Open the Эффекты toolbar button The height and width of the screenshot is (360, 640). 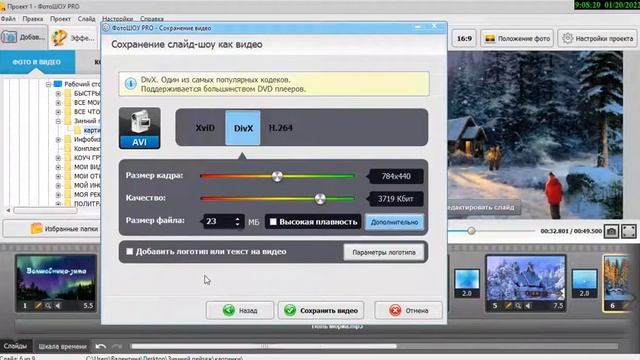pos(73,38)
